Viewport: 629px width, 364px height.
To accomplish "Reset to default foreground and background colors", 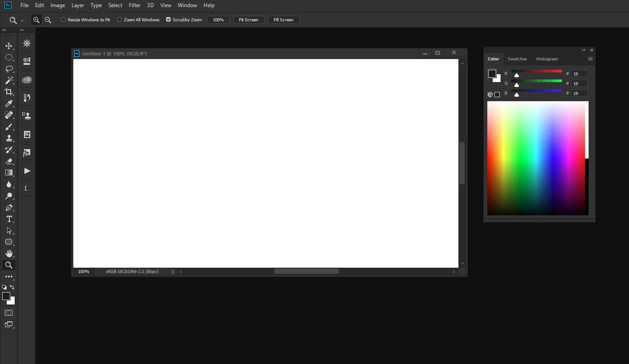I will tap(4, 287).
